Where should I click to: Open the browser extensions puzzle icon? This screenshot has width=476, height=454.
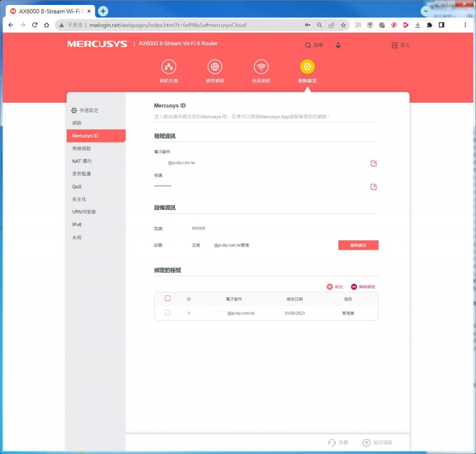[x=430, y=25]
